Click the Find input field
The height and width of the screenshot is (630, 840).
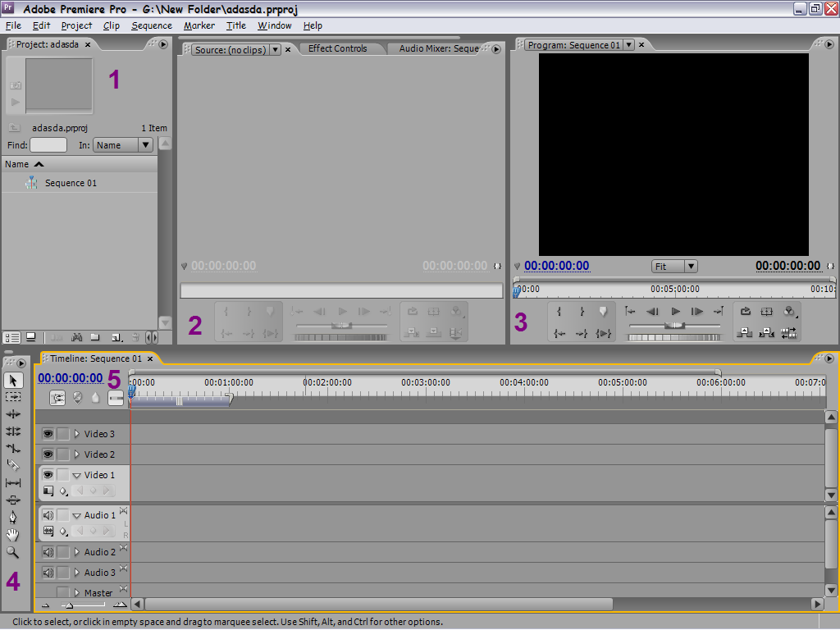(48, 145)
